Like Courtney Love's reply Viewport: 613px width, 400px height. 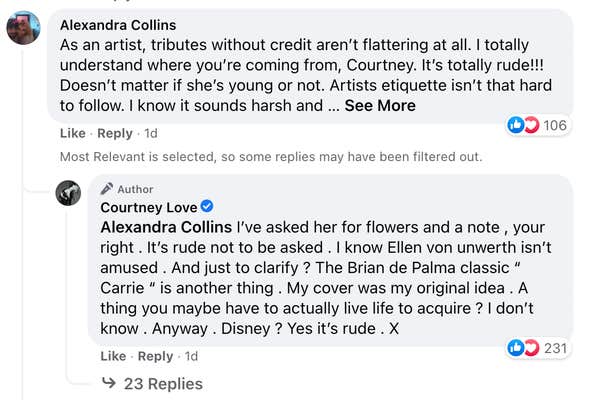[113, 356]
